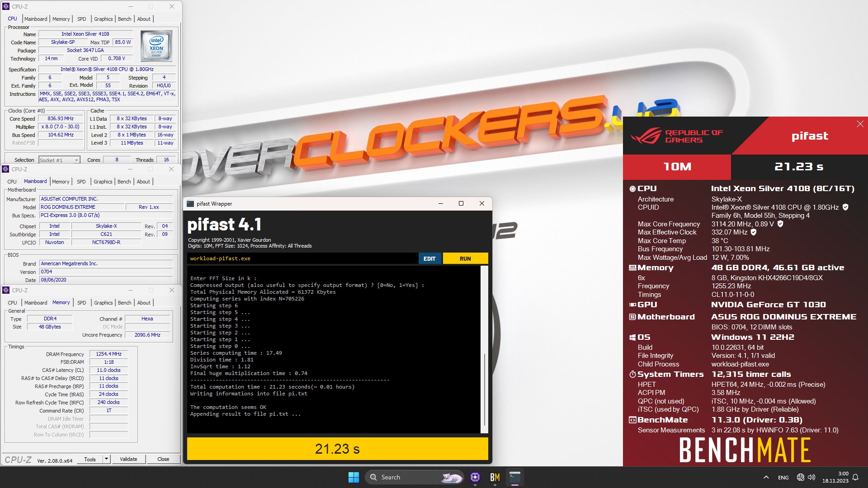This screenshot has height=488, width=868.
Task: Show hidden tray icons chevron
Action: point(766,477)
